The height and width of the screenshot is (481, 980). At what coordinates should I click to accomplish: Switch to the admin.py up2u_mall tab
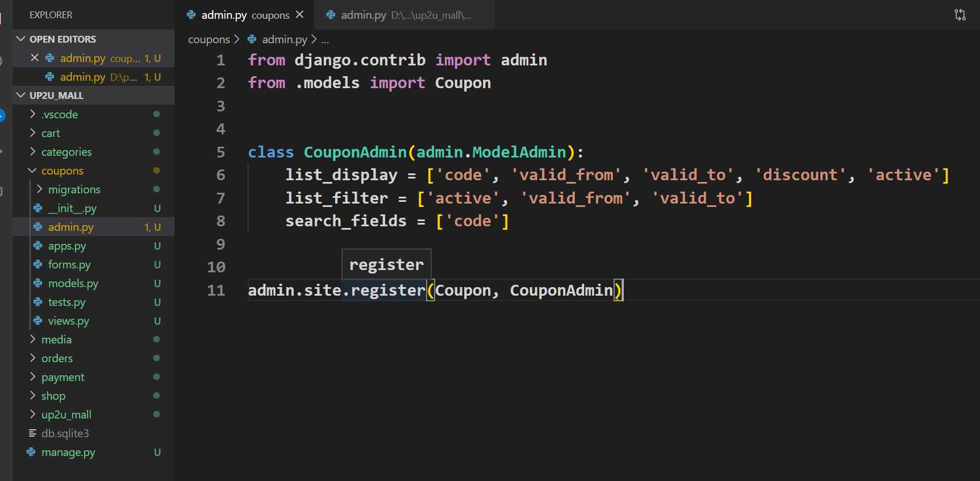[403, 15]
